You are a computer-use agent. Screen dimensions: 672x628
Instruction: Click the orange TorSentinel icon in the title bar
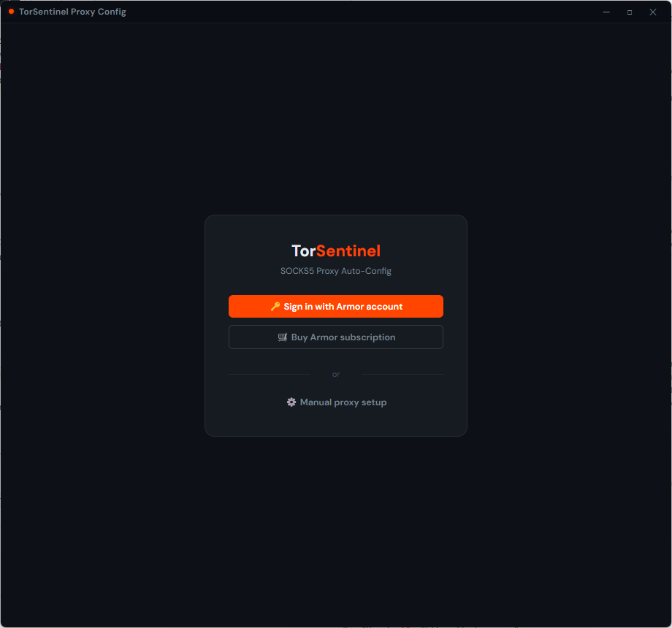(x=11, y=12)
